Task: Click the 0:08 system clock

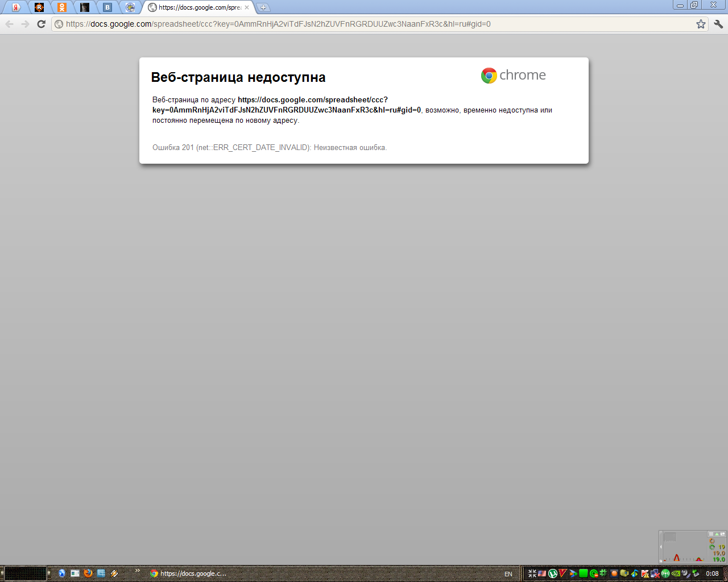Action: tap(712, 574)
